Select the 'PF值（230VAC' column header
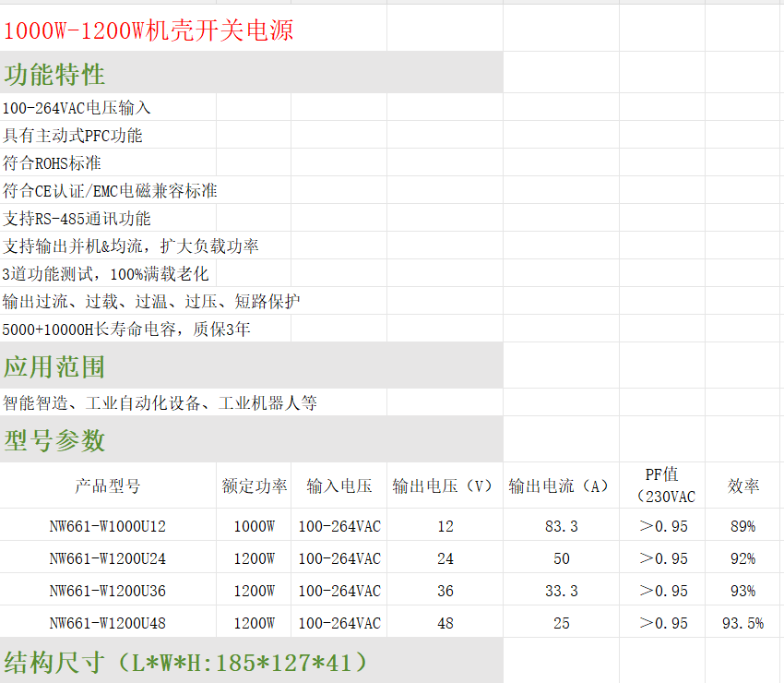The image size is (784, 683). pyautogui.click(x=662, y=485)
